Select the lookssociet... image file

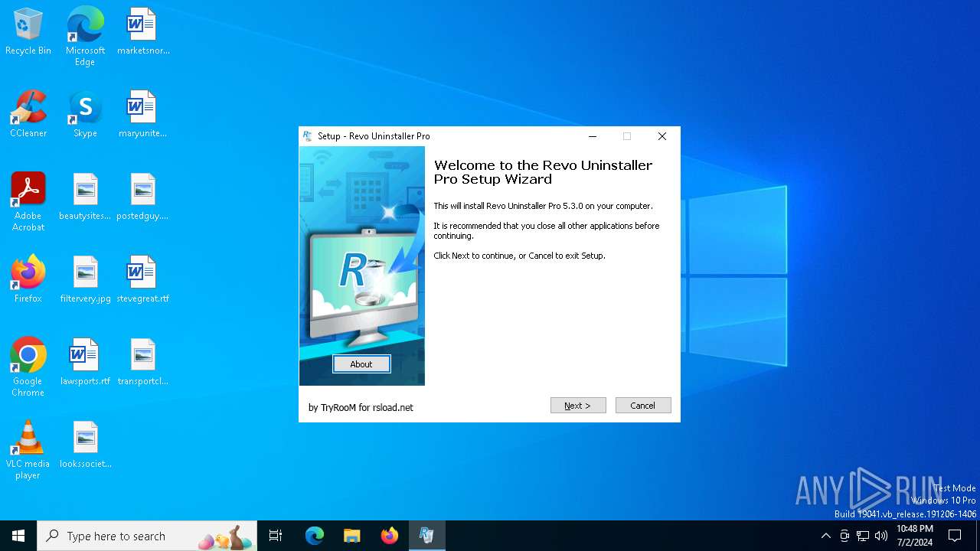point(85,445)
